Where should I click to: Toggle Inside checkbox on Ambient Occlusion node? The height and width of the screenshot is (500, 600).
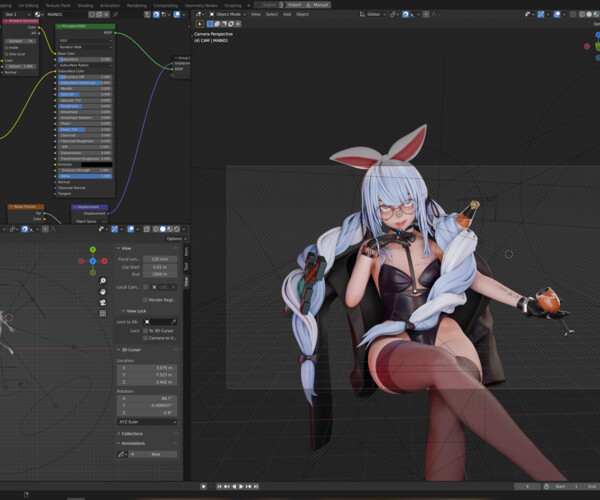tap(7, 48)
